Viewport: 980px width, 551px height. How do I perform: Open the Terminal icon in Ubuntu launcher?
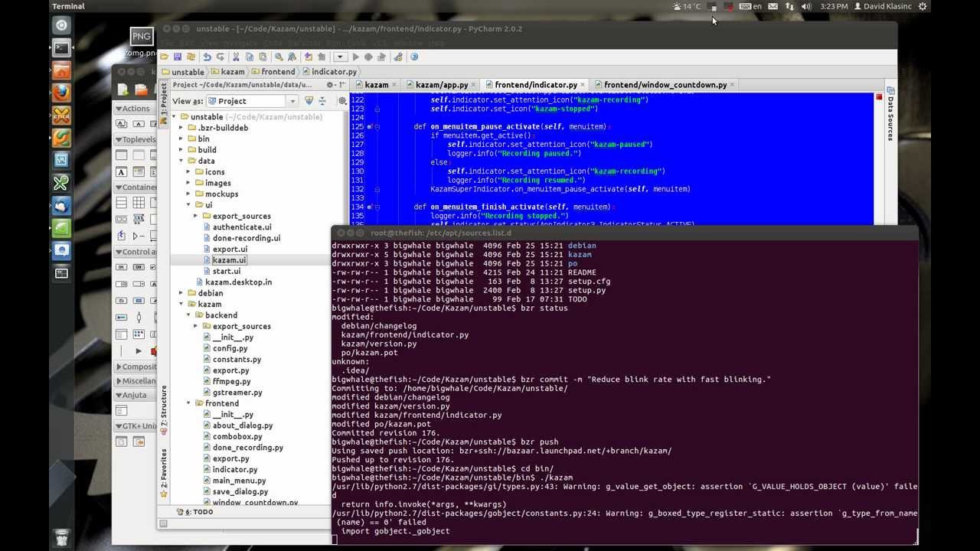(61, 47)
